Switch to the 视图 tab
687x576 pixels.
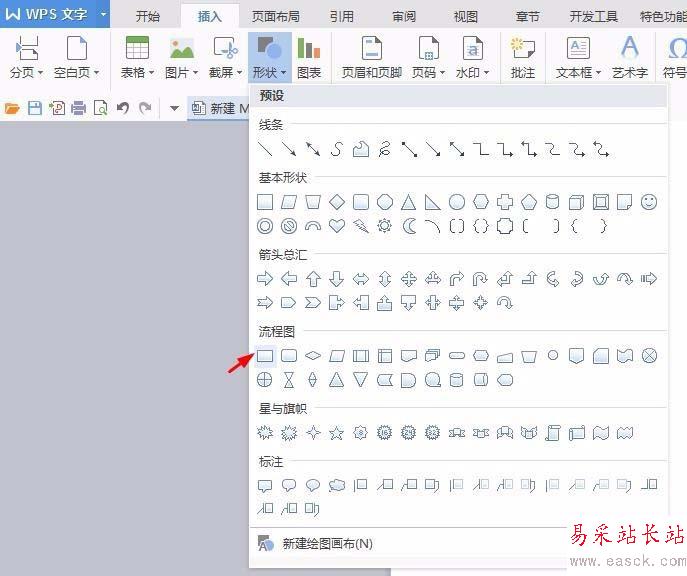tap(465, 17)
